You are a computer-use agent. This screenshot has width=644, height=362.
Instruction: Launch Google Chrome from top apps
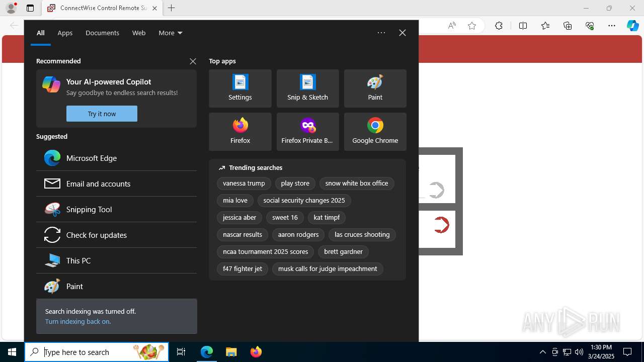coord(375,132)
